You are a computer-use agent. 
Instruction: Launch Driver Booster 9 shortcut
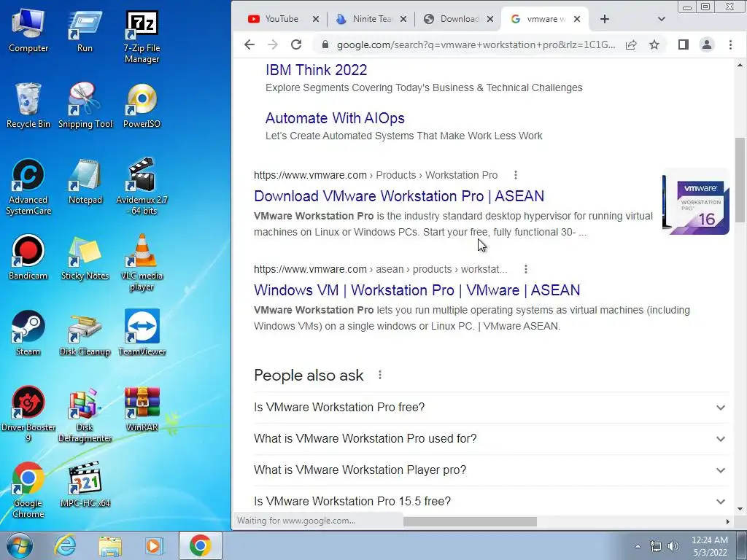28,414
